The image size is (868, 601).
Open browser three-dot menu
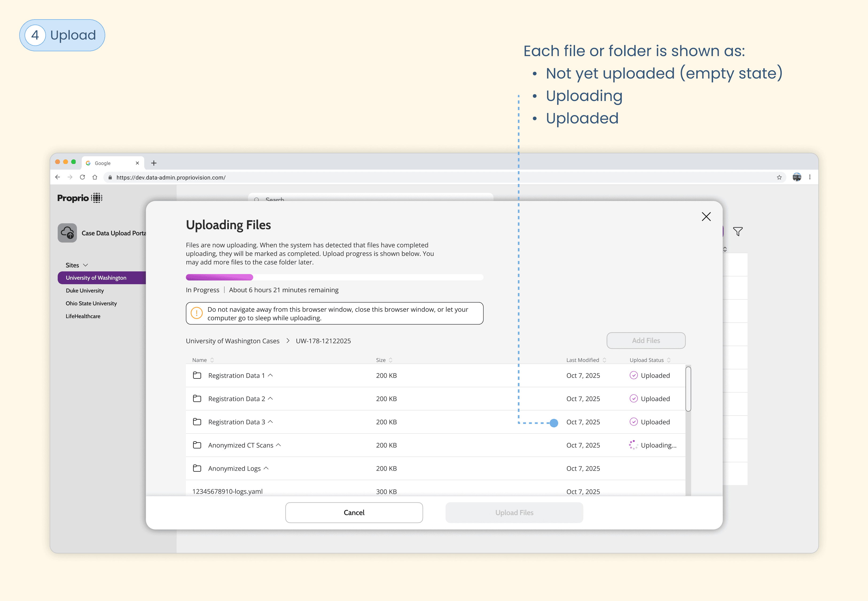coord(810,177)
